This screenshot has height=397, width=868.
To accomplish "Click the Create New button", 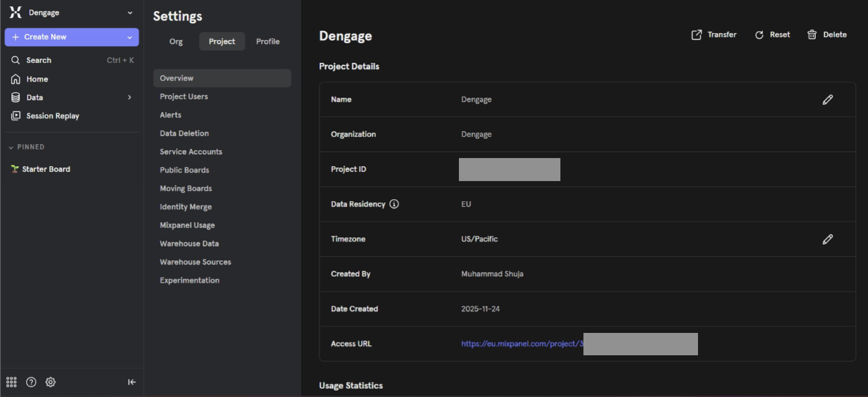I will (72, 37).
